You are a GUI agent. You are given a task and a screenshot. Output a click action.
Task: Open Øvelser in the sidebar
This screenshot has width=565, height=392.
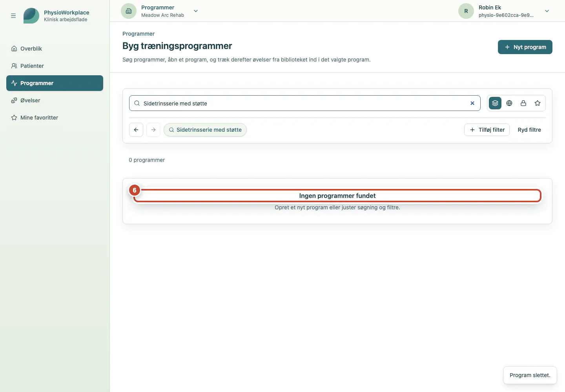(55, 100)
